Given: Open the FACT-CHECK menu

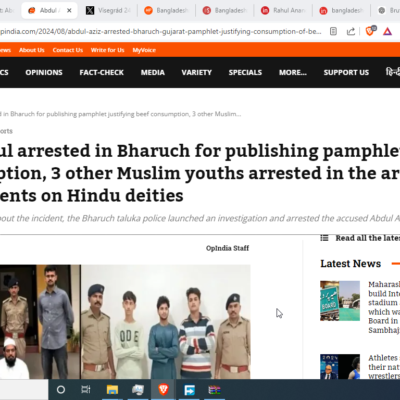Looking at the screenshot, I should pos(102,72).
